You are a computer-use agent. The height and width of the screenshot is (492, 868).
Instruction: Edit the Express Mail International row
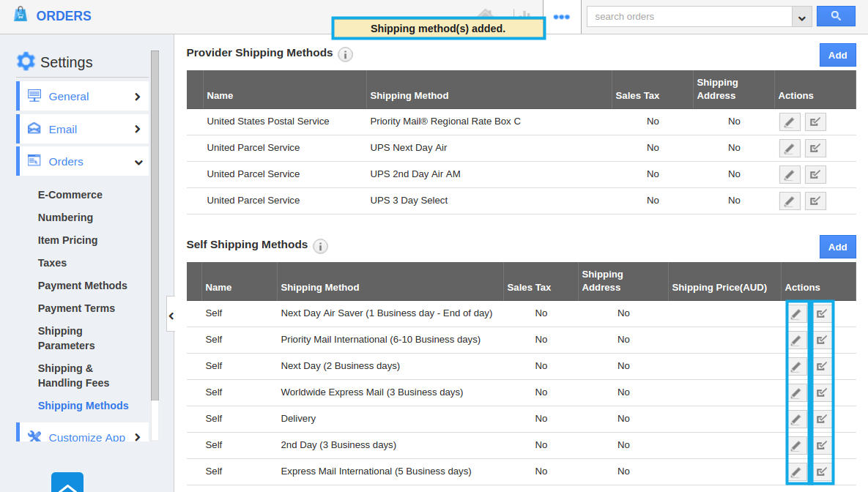pos(796,471)
